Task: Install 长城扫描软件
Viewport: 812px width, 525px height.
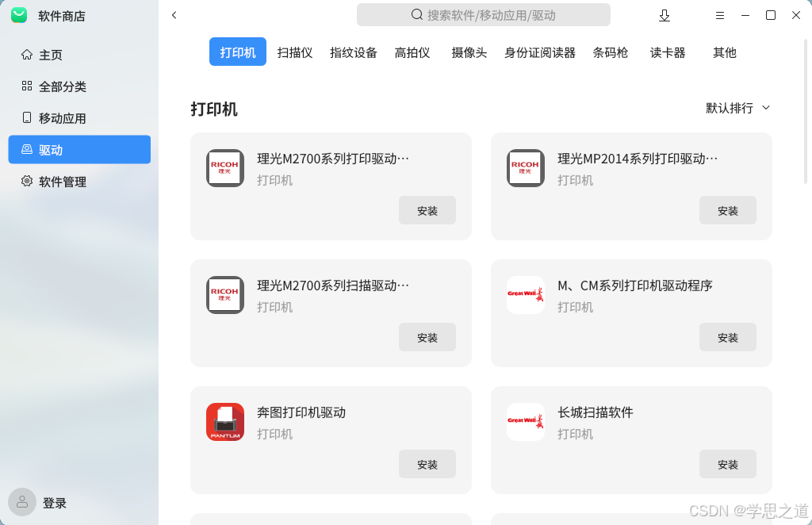Action: pos(728,464)
